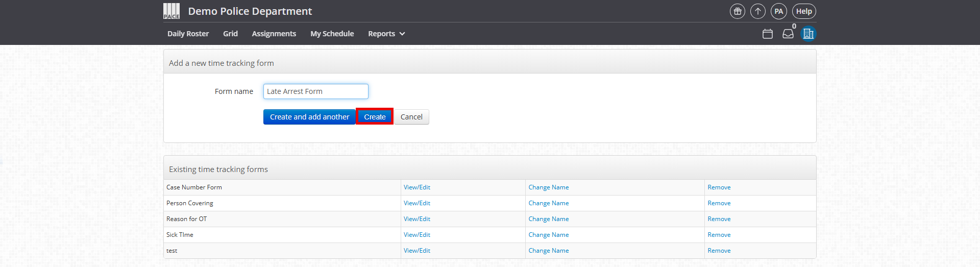Open the inbox tray icon
Screen dimensions: 980x267
pyautogui.click(x=788, y=34)
